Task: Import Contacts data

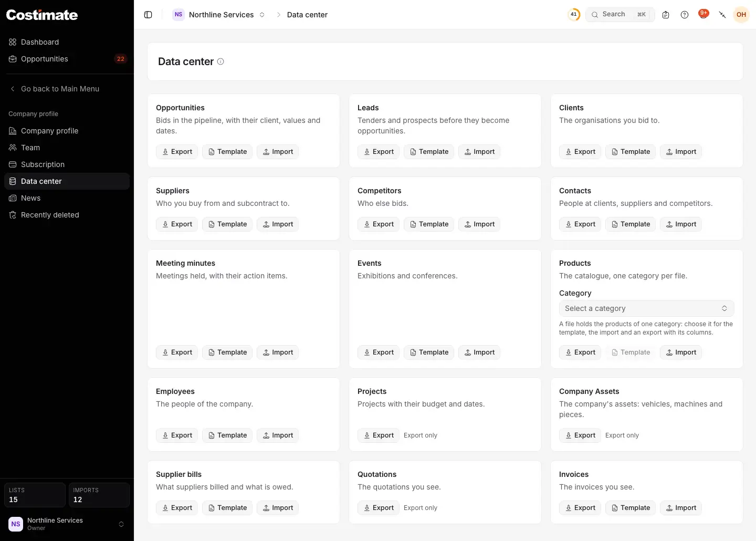Action: tap(681, 224)
